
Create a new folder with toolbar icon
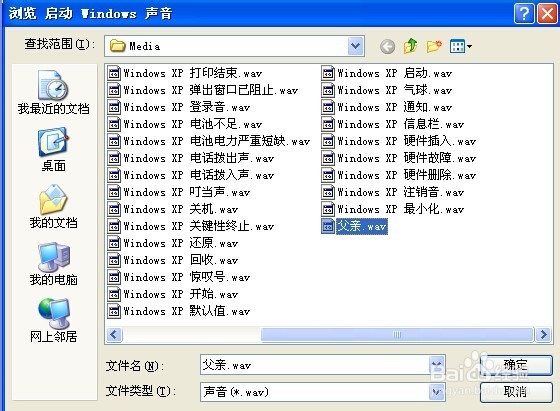coord(434,46)
